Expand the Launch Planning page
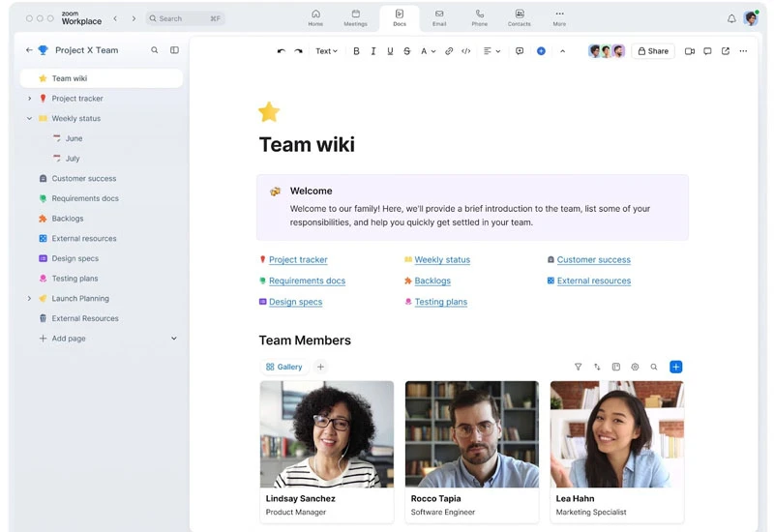Image resolution: width=774 pixels, height=532 pixels. [x=29, y=299]
